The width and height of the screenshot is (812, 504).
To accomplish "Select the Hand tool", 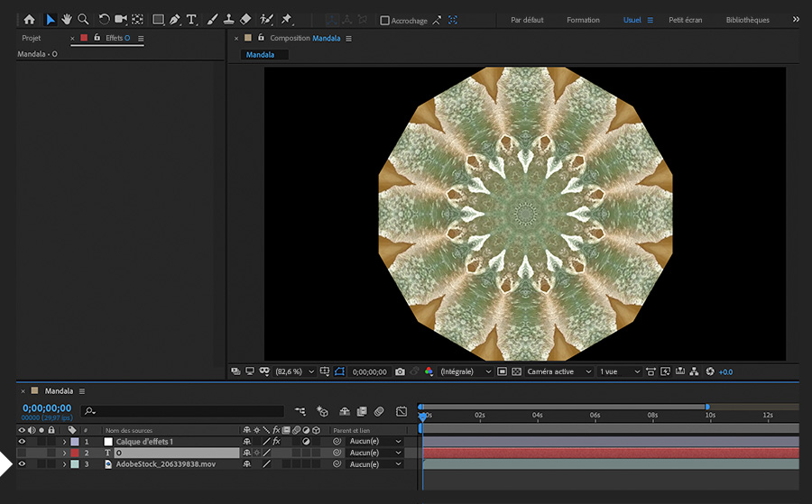I will point(67,19).
